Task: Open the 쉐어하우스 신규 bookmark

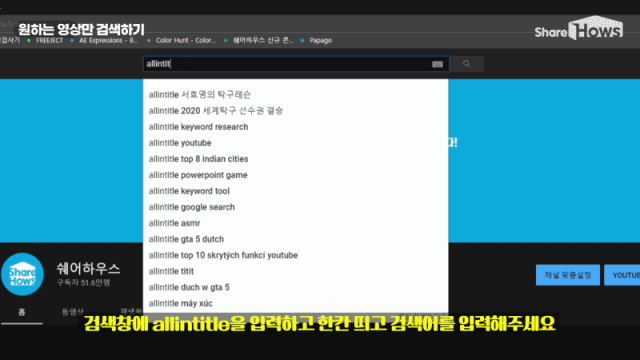Action: point(258,40)
